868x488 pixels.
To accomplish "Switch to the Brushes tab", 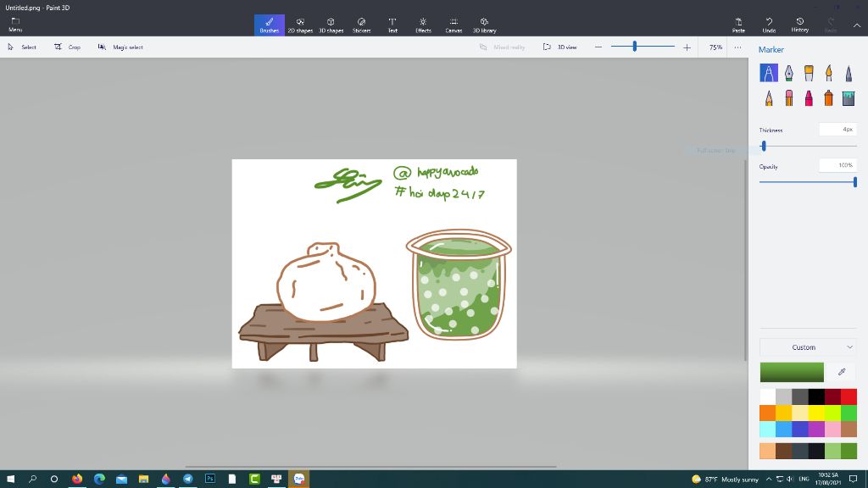I will pos(270,25).
